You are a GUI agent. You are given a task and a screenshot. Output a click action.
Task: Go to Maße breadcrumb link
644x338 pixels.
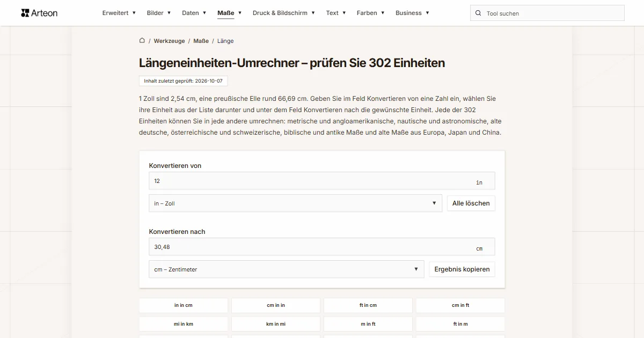coord(201,41)
